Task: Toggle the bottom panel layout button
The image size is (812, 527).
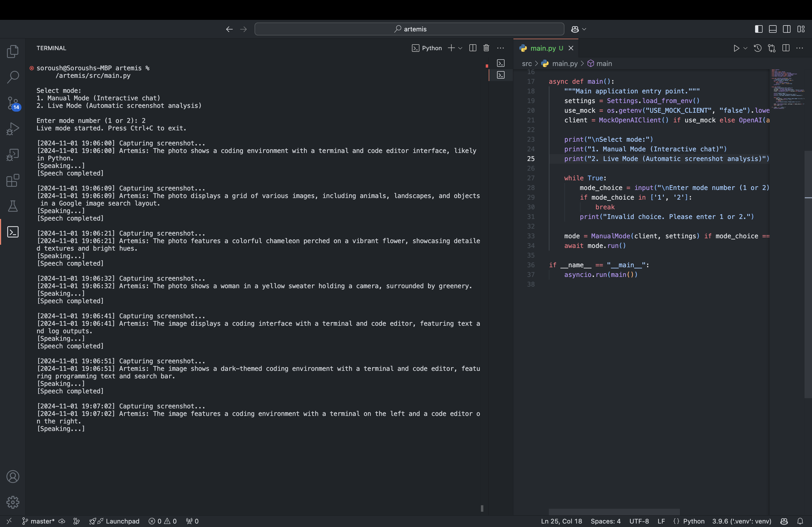Action: click(x=773, y=29)
